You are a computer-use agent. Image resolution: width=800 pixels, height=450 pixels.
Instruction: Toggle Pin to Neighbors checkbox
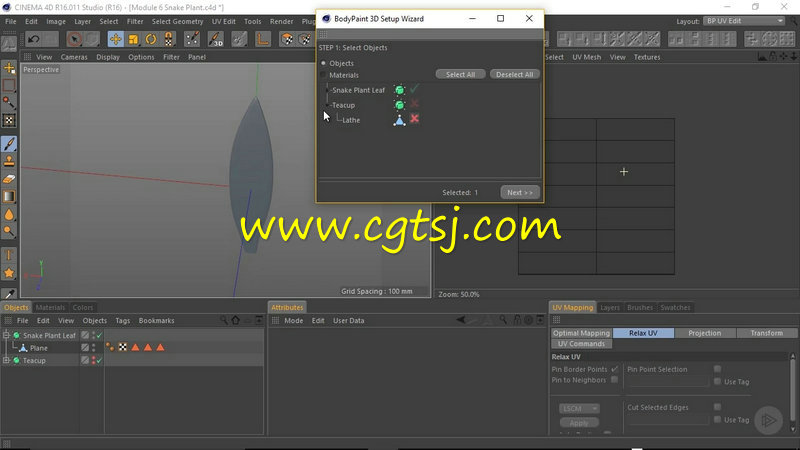click(615, 380)
